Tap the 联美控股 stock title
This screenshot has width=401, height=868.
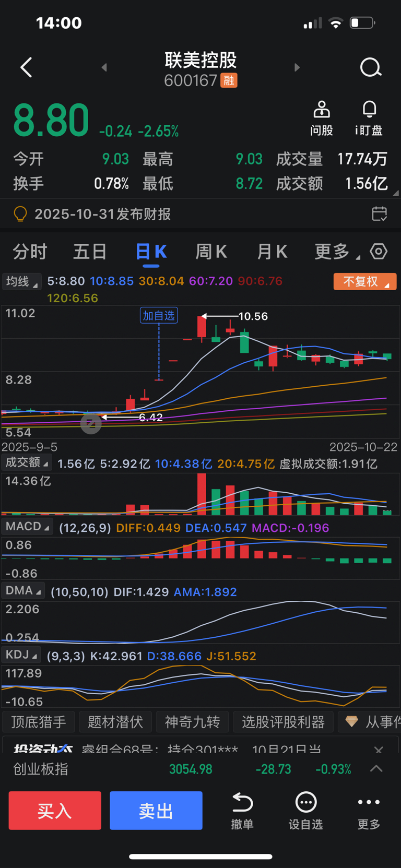pos(200,60)
